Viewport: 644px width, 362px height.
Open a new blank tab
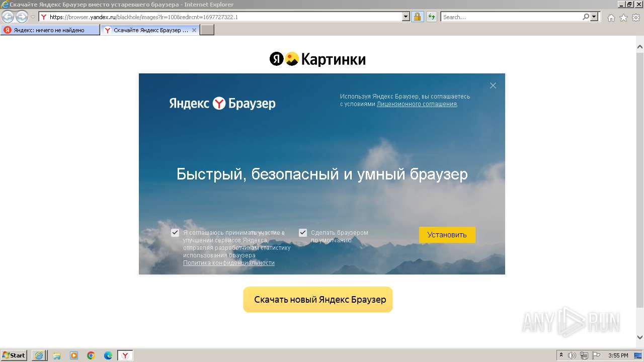coord(207,30)
